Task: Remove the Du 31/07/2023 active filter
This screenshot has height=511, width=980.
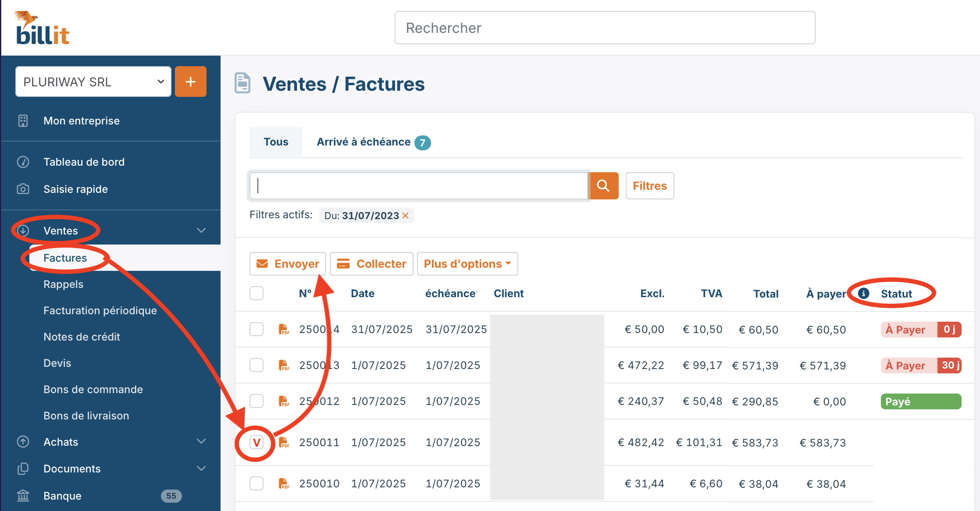Action: (406, 216)
